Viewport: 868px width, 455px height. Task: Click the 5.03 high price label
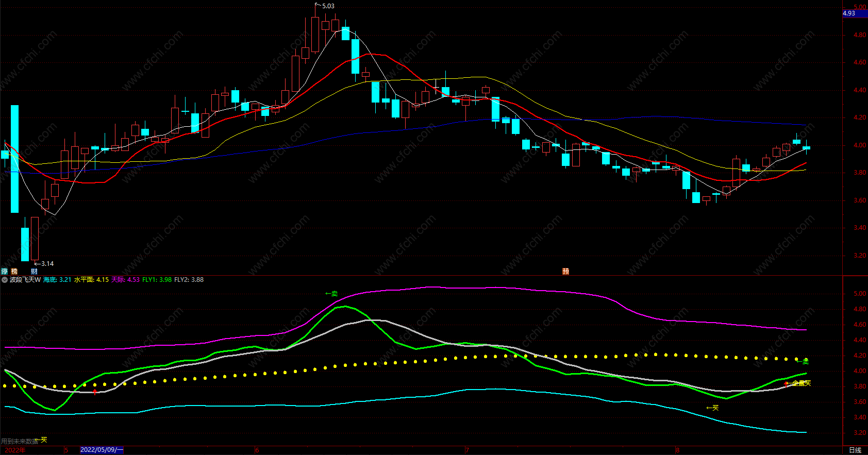(328, 6)
